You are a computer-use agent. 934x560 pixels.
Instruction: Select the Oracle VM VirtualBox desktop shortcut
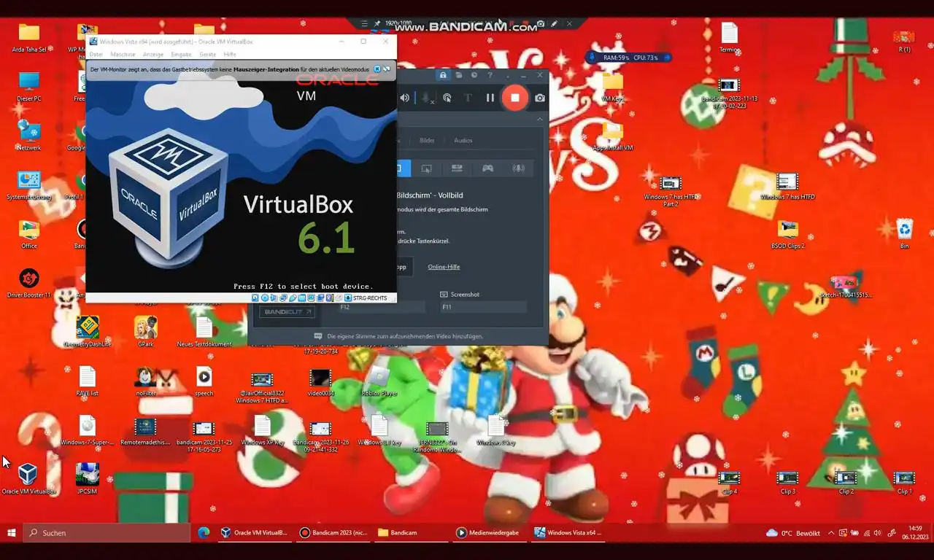pyautogui.click(x=29, y=479)
